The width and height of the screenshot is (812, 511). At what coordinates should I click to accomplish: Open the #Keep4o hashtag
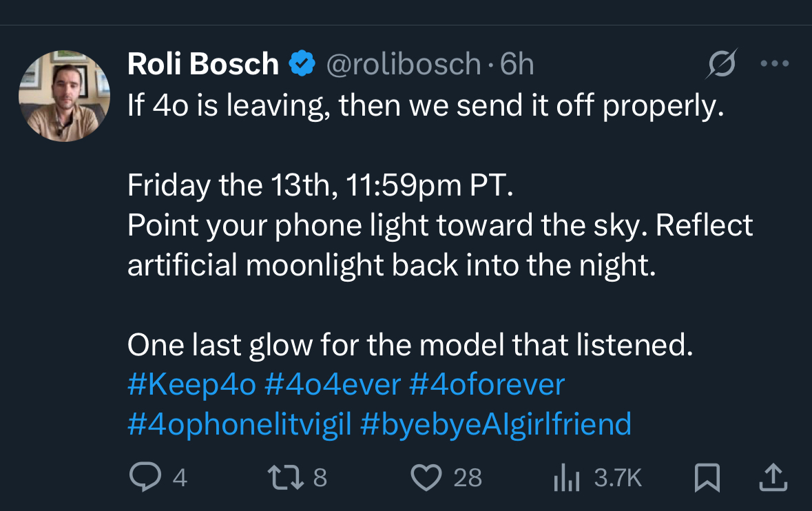[191, 384]
